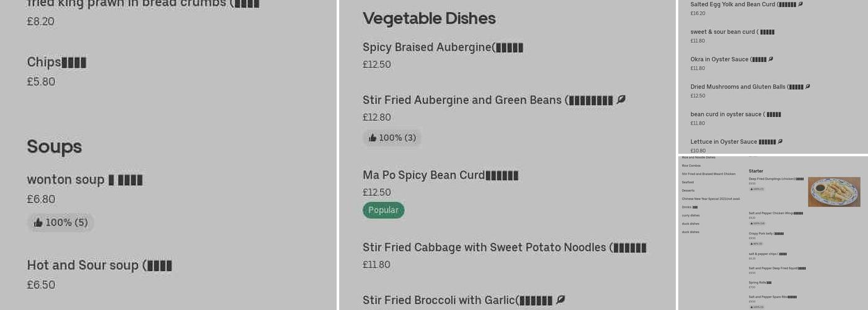Select the Rice Combos sidebar category

point(691,166)
